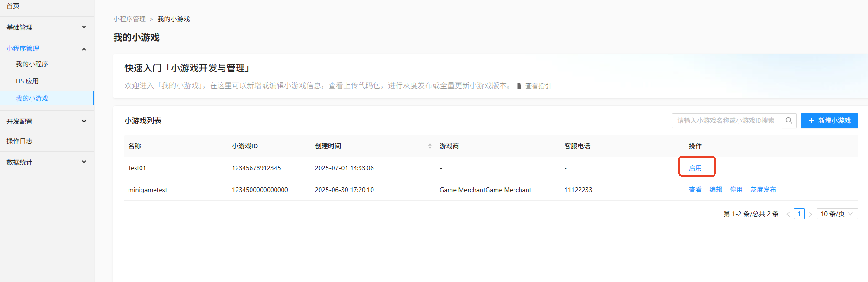Click the minigametest name cell
868x282 pixels.
click(x=148, y=190)
